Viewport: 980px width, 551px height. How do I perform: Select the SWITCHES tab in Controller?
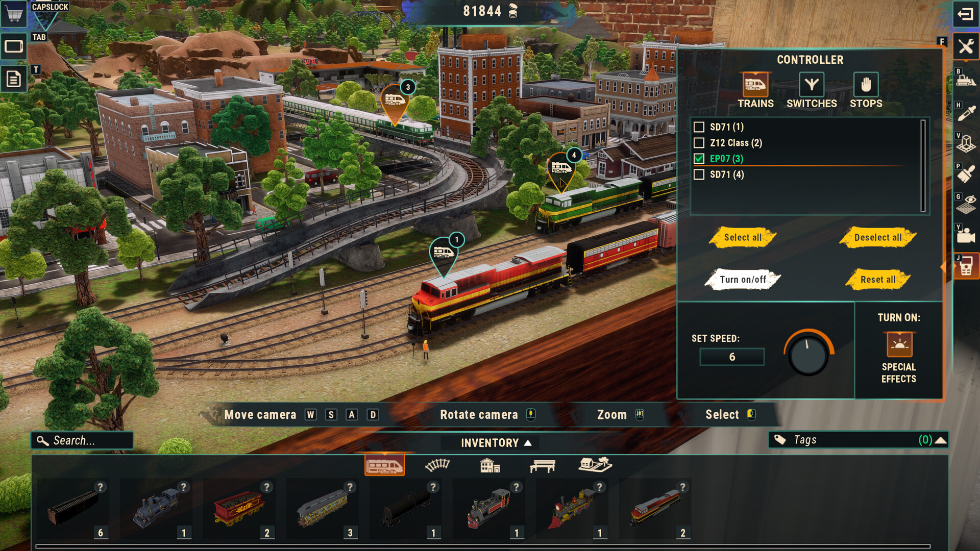pos(811,87)
